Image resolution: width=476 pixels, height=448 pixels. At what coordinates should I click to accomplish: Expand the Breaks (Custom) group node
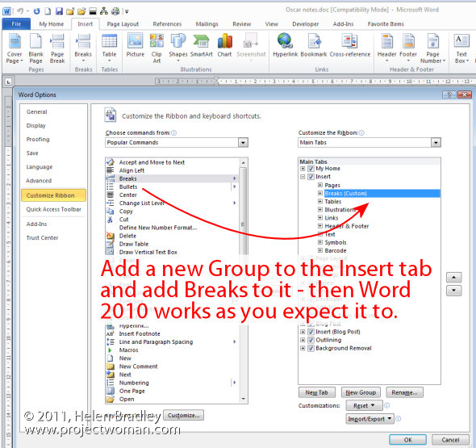pos(320,193)
